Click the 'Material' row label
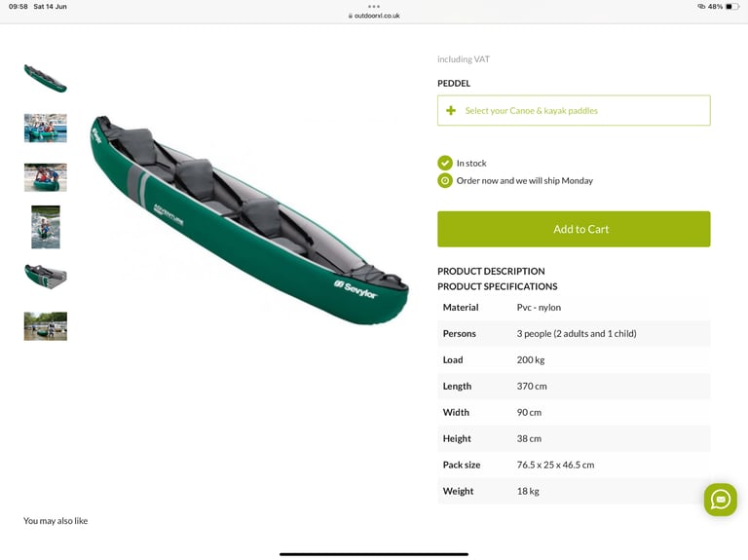 tap(461, 307)
